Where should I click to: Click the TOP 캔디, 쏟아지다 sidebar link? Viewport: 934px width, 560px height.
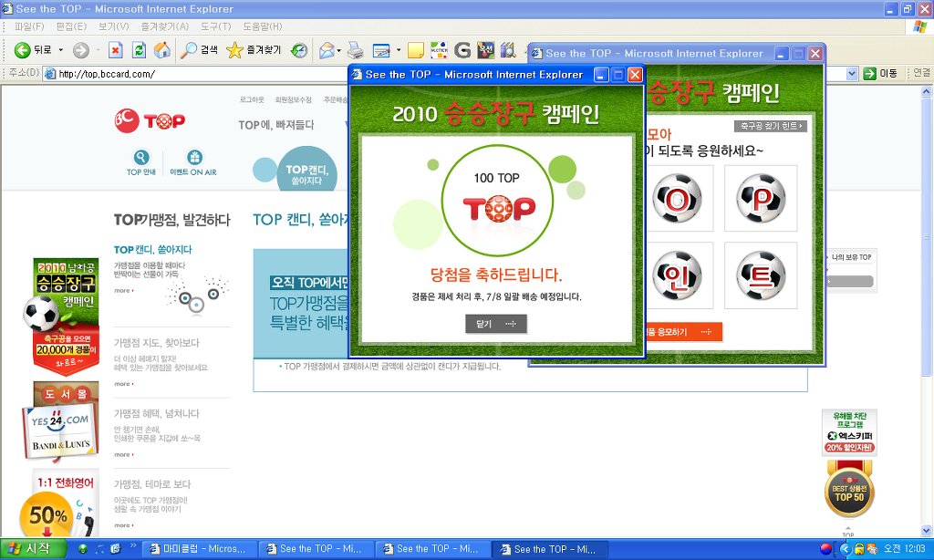[153, 250]
